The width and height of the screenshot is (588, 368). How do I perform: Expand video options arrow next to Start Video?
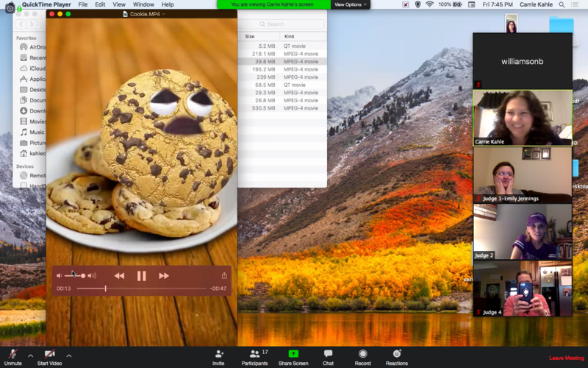click(69, 355)
